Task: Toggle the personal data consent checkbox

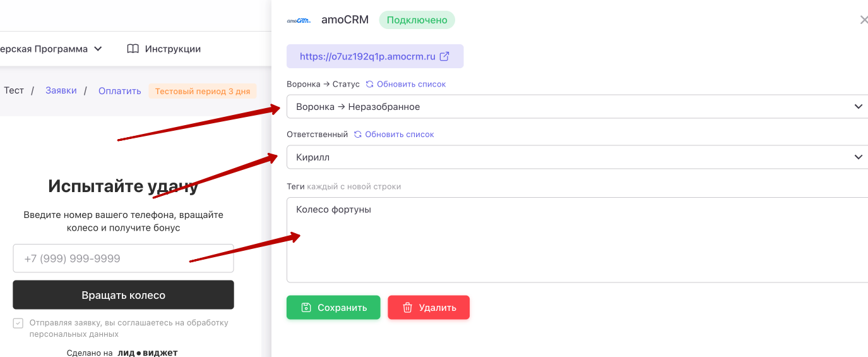Action: pos(18,323)
